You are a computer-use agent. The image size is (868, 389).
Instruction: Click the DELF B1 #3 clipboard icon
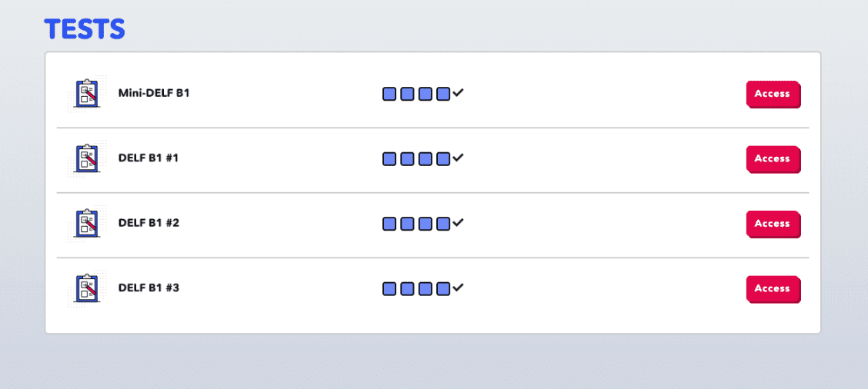[x=87, y=288]
